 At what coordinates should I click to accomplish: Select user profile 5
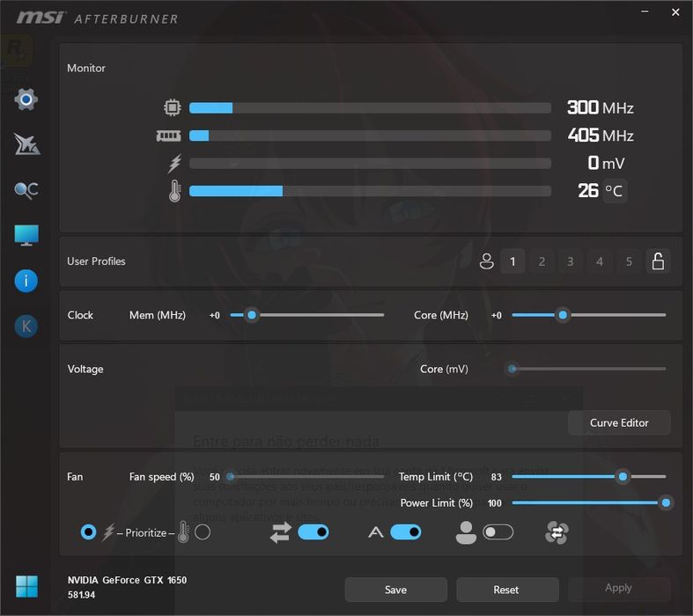point(629,261)
